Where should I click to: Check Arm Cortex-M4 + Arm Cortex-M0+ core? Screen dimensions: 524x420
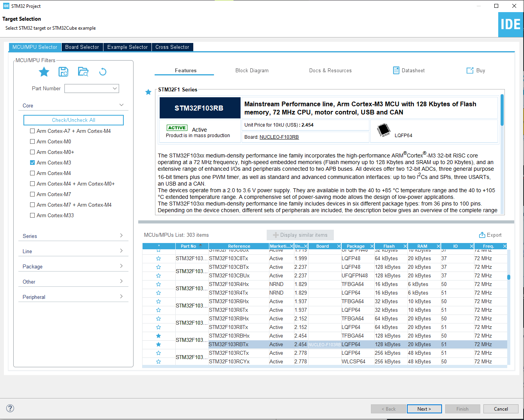(x=32, y=184)
